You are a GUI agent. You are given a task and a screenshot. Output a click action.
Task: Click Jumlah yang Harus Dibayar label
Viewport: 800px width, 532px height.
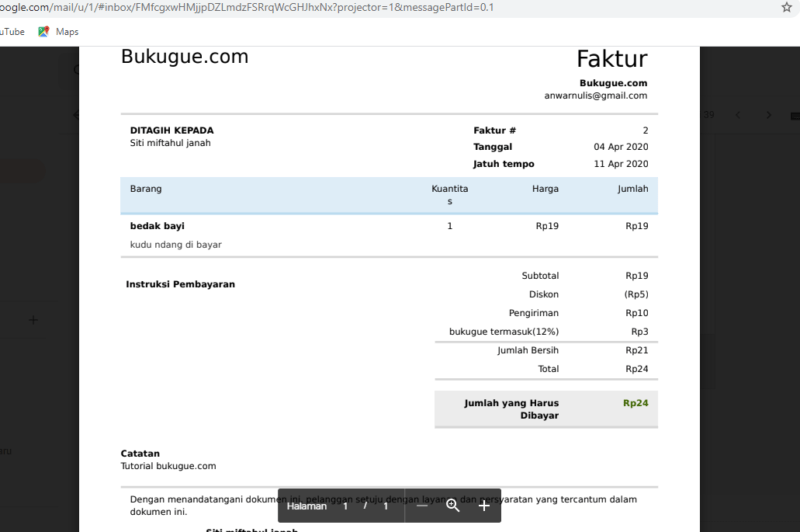[512, 409]
